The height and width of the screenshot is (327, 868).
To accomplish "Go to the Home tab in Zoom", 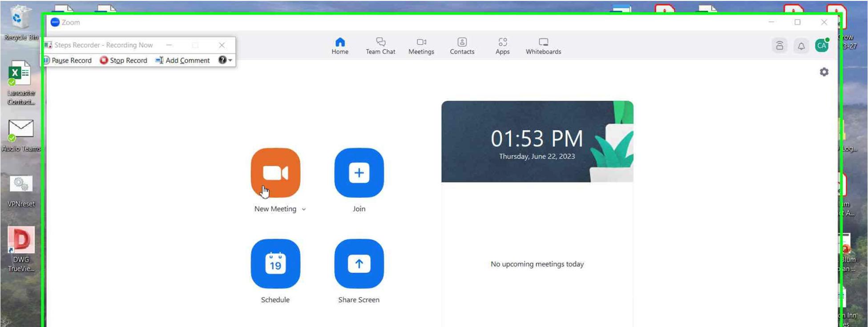I will 340,46.
